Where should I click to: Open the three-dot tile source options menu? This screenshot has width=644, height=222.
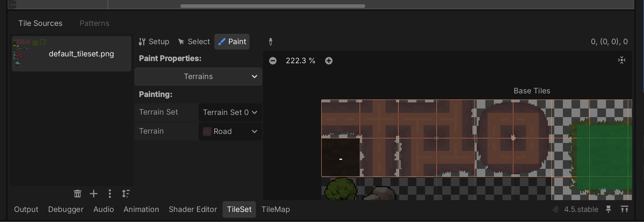pos(110,194)
